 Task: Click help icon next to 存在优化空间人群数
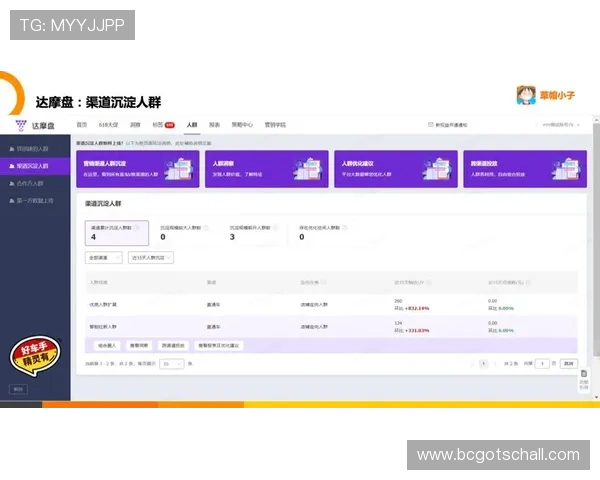(345, 228)
